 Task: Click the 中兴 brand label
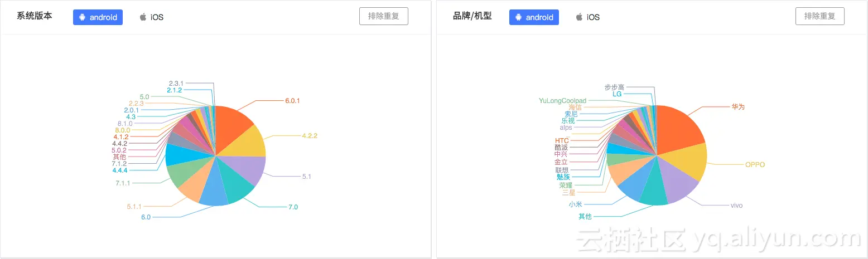pyautogui.click(x=561, y=154)
